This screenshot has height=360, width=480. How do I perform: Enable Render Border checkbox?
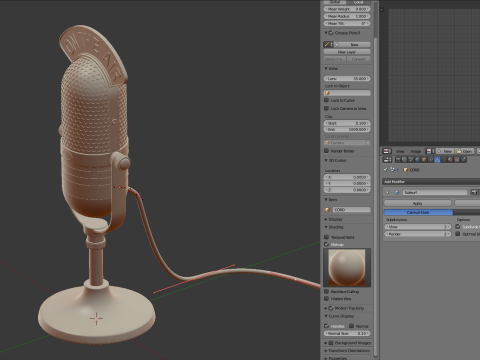(327, 151)
